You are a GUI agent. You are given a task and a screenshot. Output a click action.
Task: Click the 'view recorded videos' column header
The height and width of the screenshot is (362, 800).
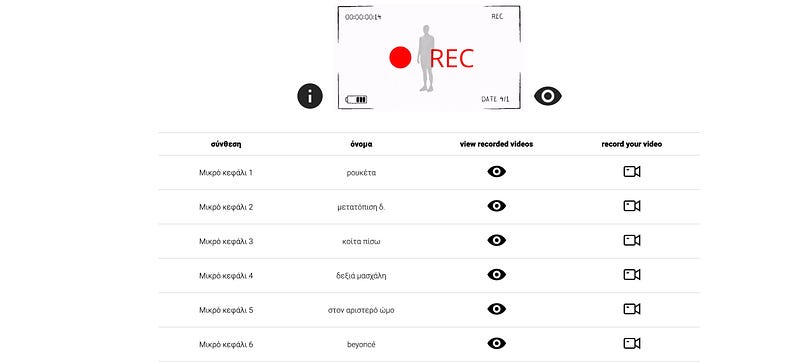click(496, 144)
